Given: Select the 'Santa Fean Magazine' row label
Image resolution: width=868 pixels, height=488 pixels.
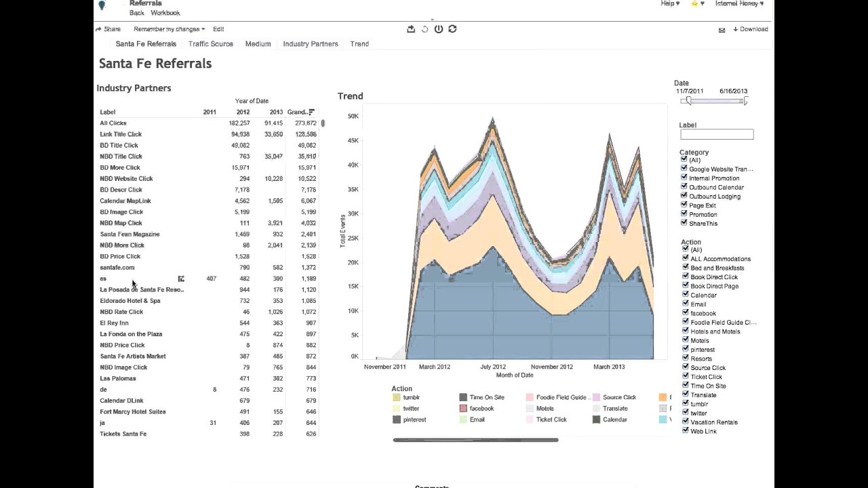Looking at the screenshot, I should pyautogui.click(x=130, y=235).
